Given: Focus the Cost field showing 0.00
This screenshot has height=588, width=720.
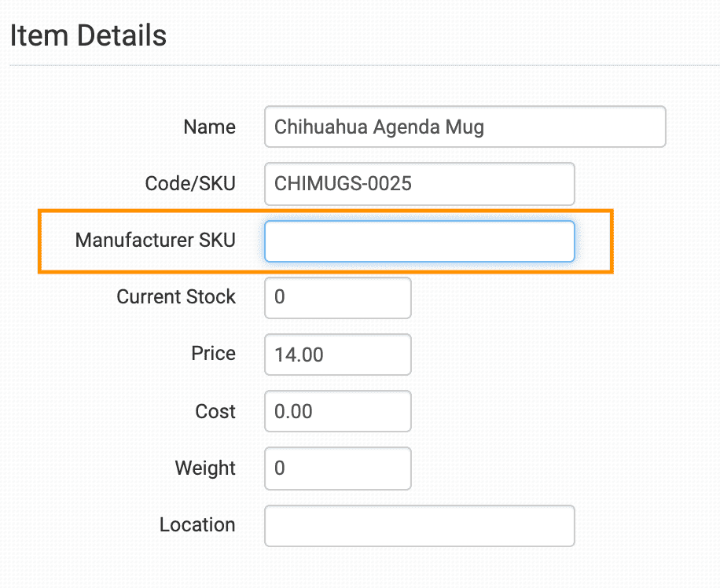Looking at the screenshot, I should (337, 411).
